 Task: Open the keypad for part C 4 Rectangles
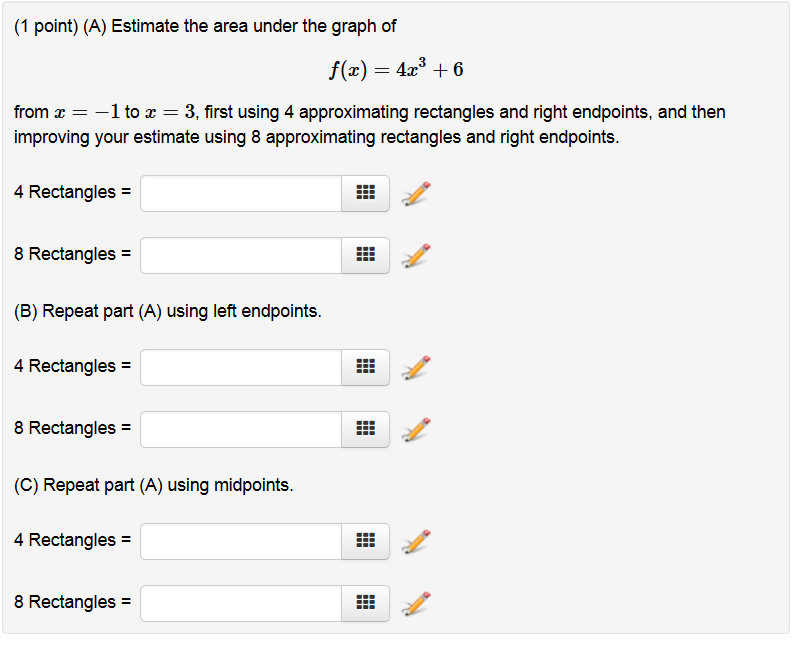[x=365, y=541]
